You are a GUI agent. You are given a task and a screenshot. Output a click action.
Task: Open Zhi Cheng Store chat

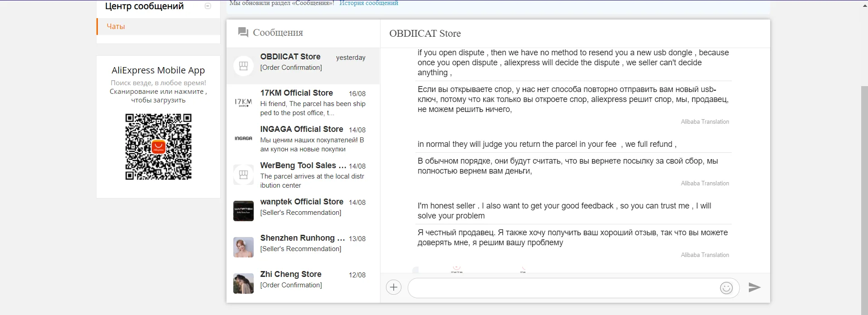pyautogui.click(x=303, y=284)
